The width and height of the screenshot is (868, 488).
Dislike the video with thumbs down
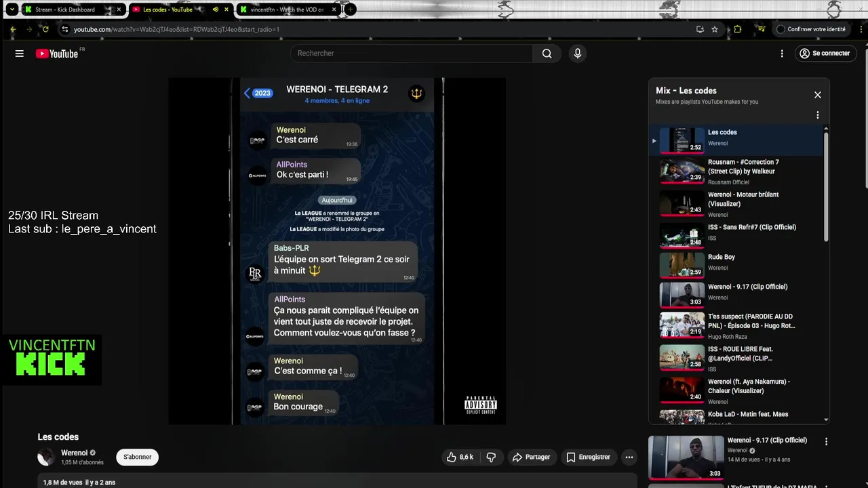491,457
